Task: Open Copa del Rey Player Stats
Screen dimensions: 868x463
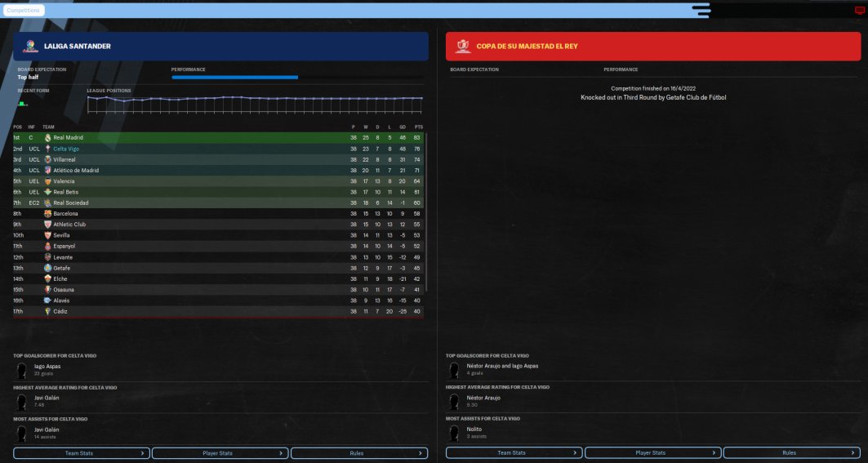Action: coord(652,453)
